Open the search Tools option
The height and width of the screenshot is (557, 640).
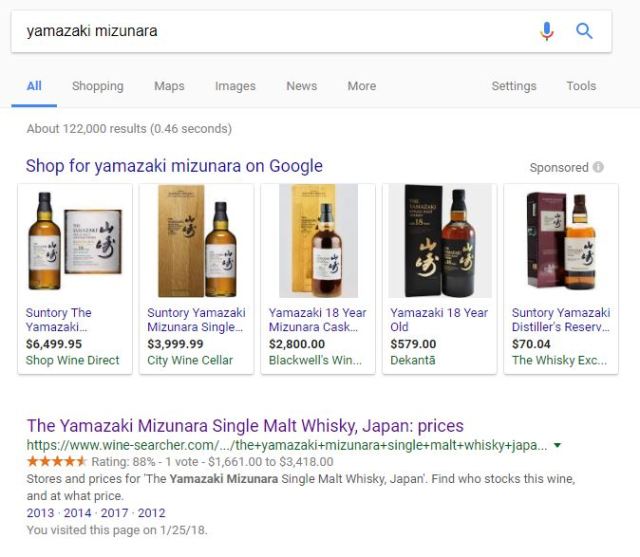point(581,86)
